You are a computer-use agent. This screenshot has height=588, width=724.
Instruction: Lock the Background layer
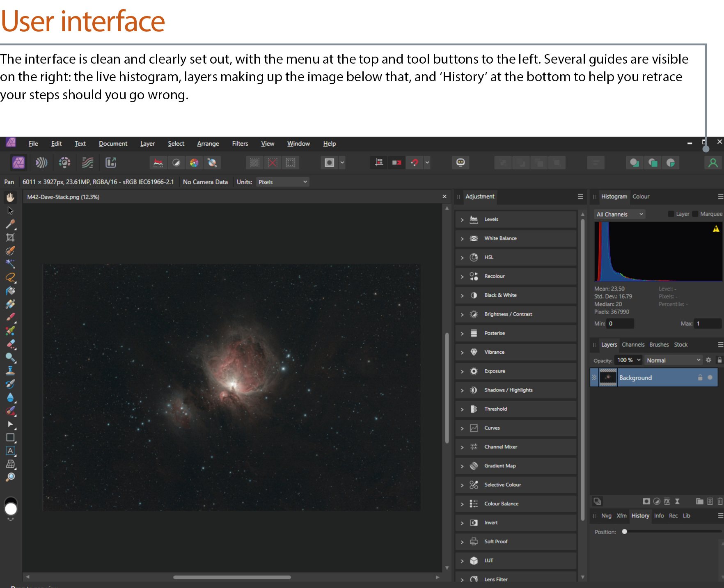click(700, 378)
